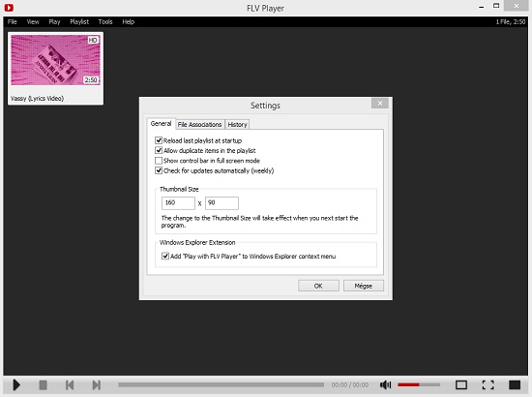Mute audio with the speaker icon

pyautogui.click(x=385, y=384)
